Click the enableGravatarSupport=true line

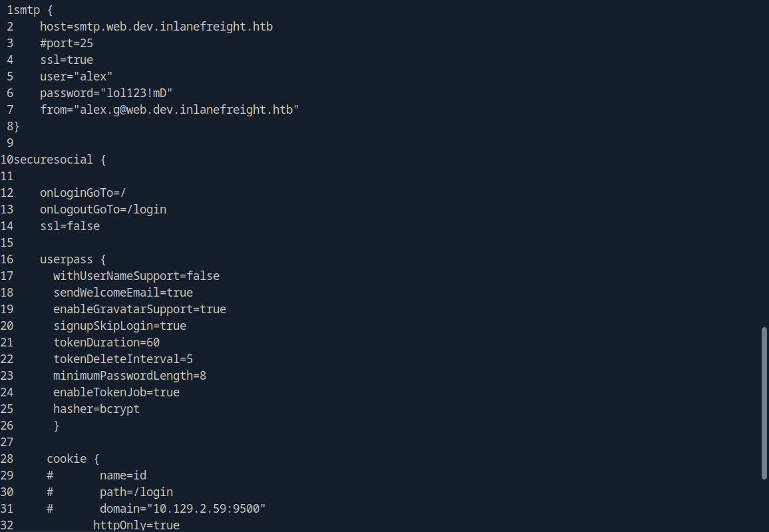(x=139, y=309)
